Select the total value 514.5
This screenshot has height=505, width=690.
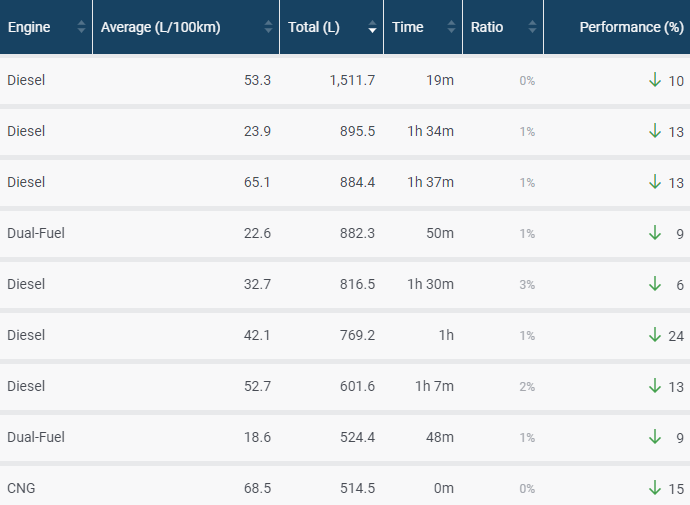357,488
